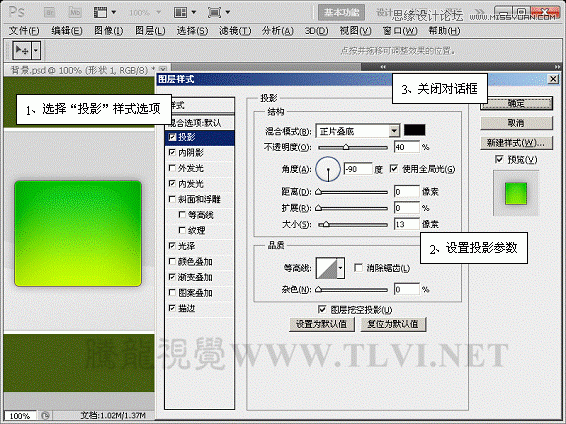This screenshot has width=566, height=424.
Task: Enable the 斜面和浮雕 checkbox
Action: 172,199
